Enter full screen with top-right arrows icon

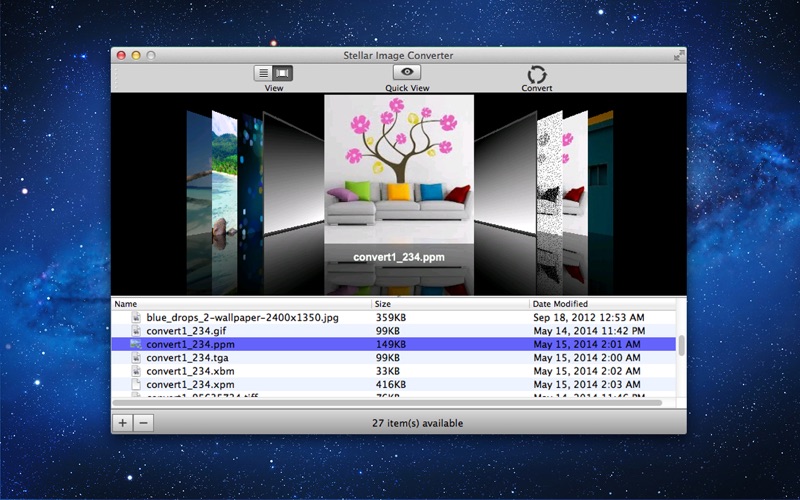(x=679, y=55)
